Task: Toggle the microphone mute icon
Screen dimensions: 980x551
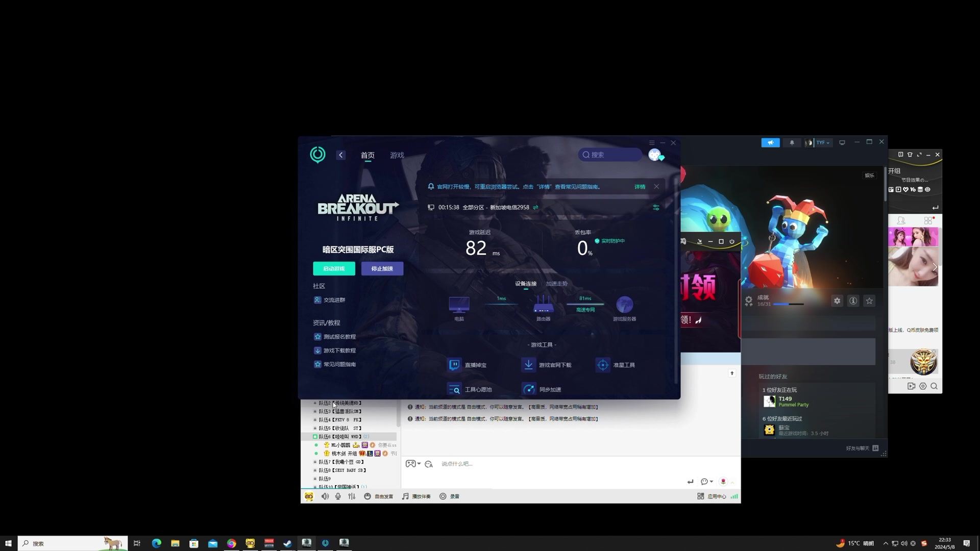Action: click(338, 496)
